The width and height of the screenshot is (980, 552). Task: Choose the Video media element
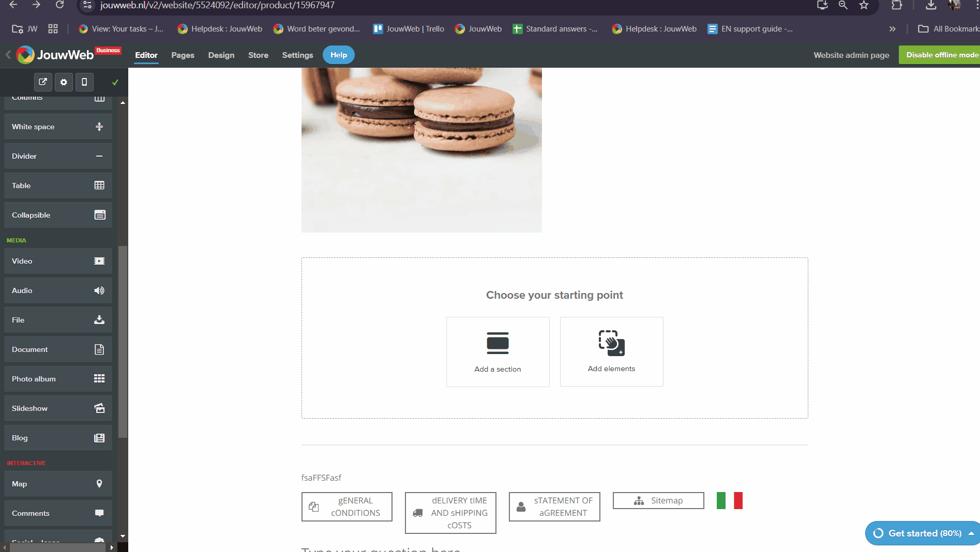(58, 261)
